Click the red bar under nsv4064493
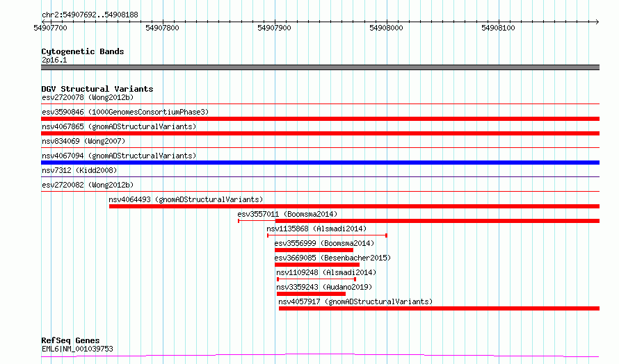Viewport: 619px width, 364px height. point(354,206)
